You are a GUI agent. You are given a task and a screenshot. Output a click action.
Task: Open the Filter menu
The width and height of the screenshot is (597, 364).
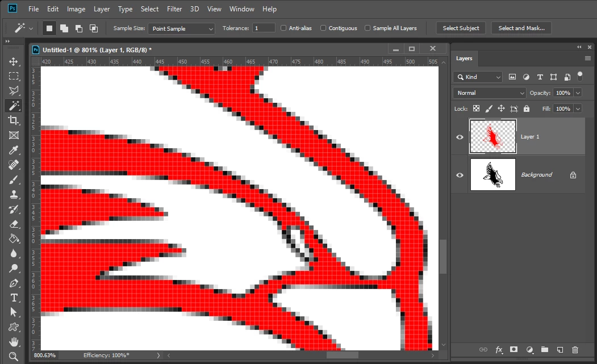[x=174, y=9]
